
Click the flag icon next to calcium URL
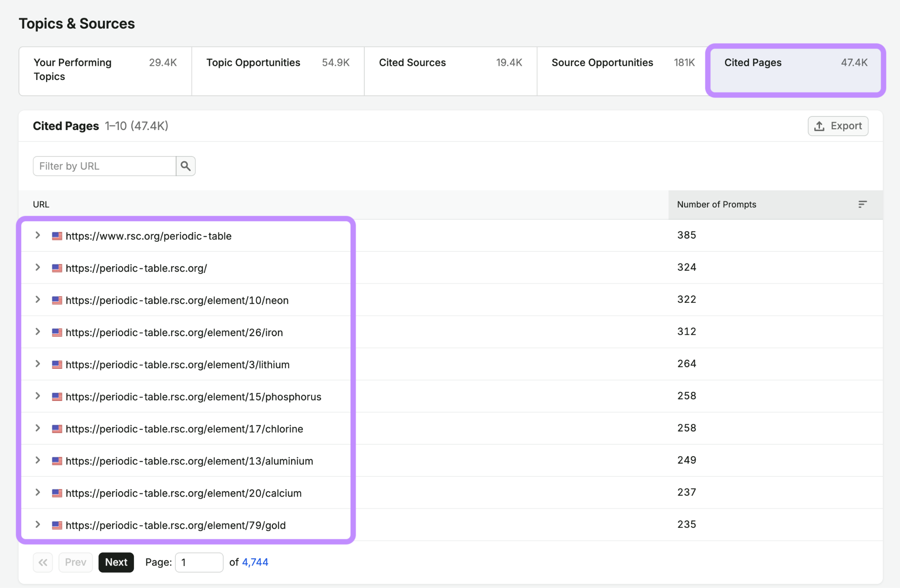point(57,493)
